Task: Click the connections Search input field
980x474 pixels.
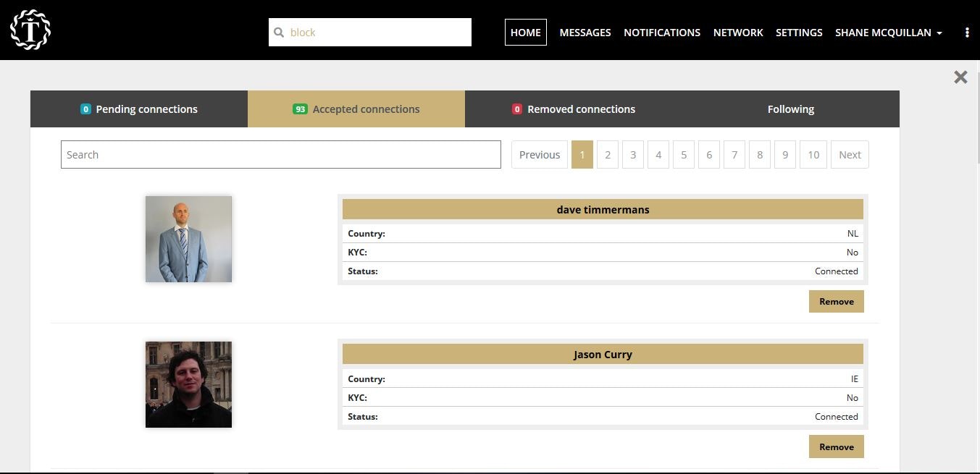Action: point(280,154)
